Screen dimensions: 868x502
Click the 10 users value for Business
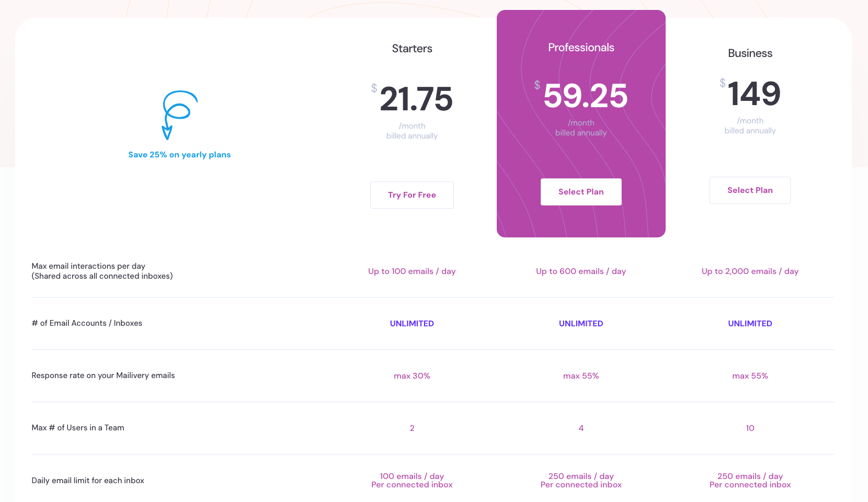coord(750,428)
